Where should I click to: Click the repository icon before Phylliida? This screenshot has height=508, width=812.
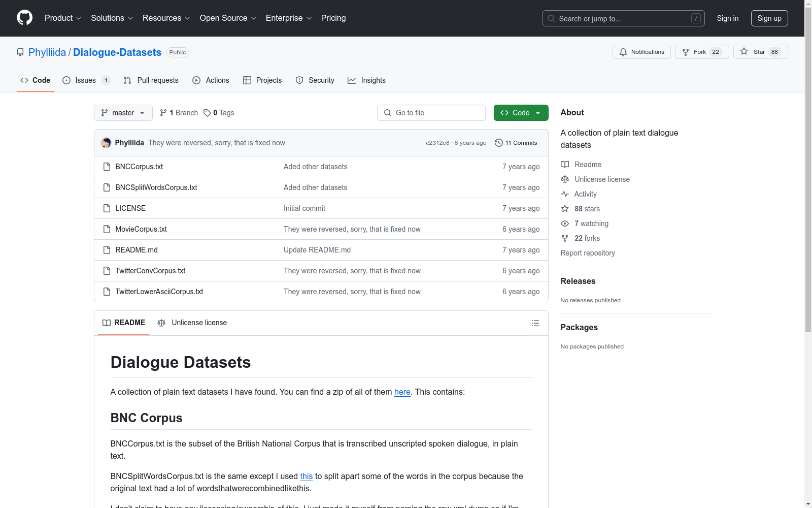click(20, 52)
